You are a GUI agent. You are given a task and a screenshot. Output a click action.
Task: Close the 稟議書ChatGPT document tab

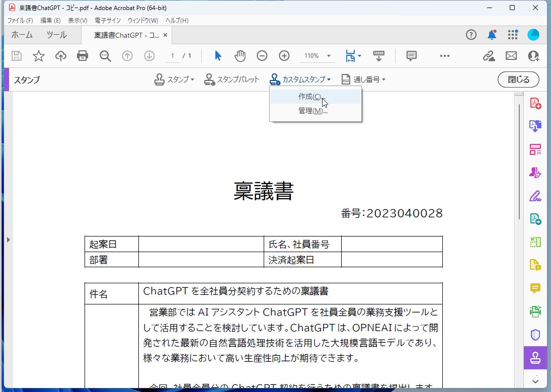(165, 35)
